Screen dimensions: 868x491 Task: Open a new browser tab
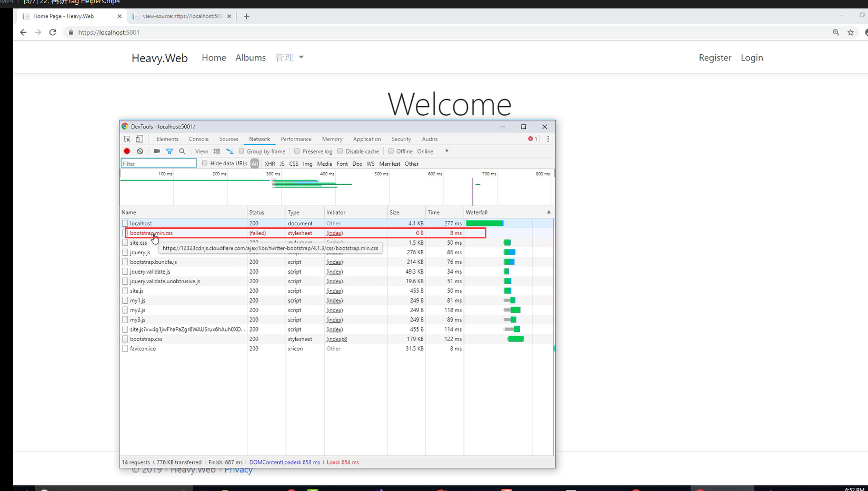246,16
